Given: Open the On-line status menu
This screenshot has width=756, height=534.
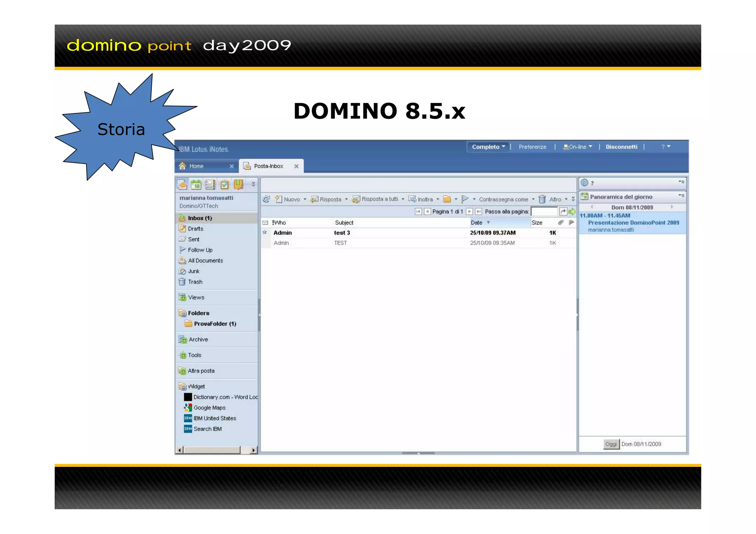Looking at the screenshot, I should pyautogui.click(x=578, y=147).
